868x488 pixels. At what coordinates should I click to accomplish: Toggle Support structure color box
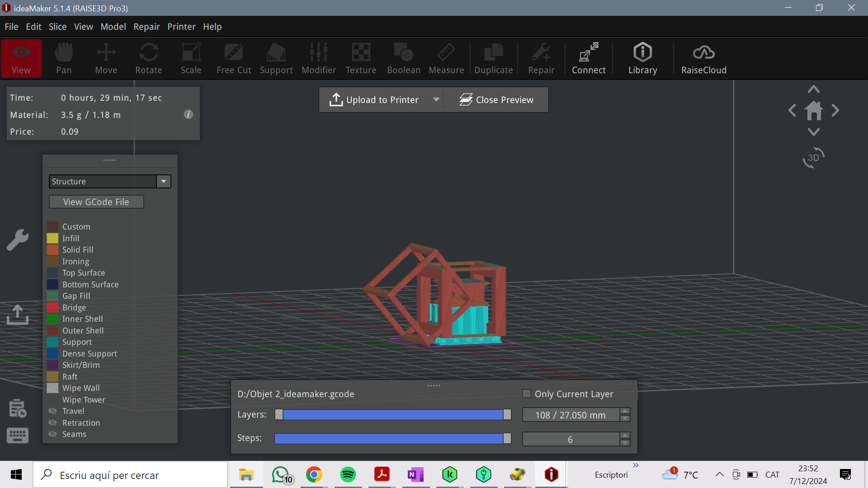point(52,342)
